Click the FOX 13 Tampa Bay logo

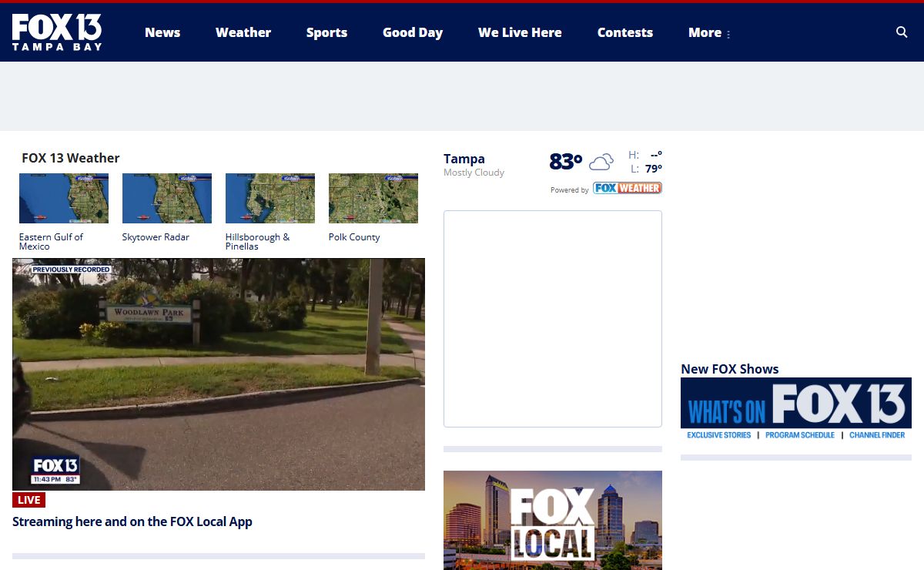[x=57, y=32]
